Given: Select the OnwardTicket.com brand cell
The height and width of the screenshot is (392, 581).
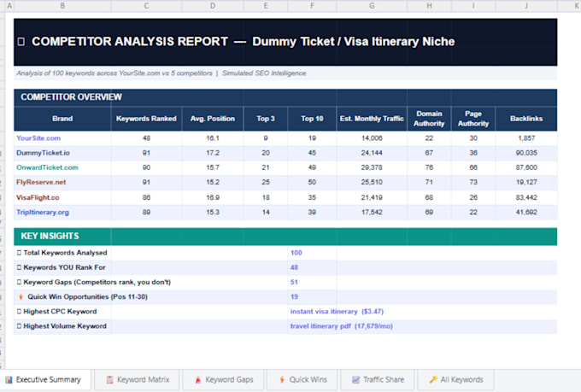Looking at the screenshot, I should pyautogui.click(x=62, y=167).
